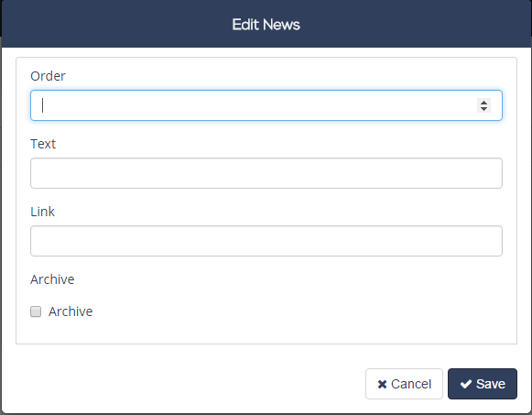Increase the Order value with the up arrow

[483, 102]
